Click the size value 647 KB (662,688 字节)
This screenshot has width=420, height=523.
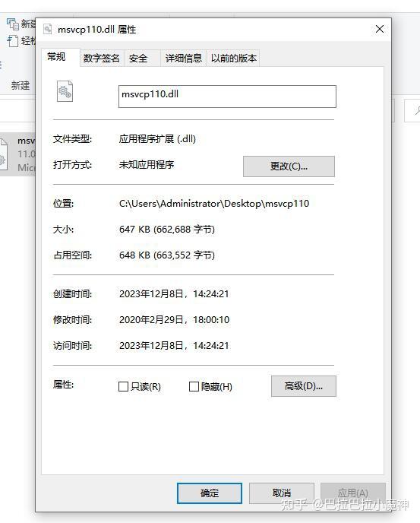tap(167, 230)
